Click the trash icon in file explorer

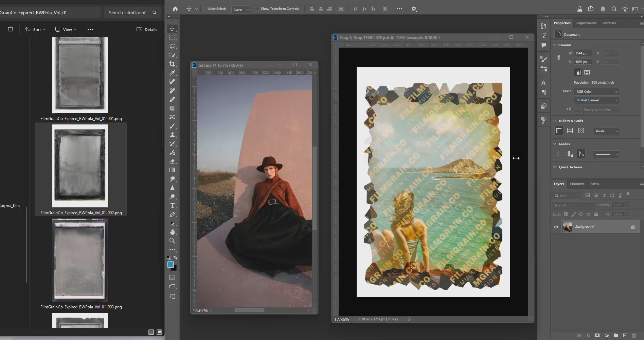pyautogui.click(x=11, y=29)
